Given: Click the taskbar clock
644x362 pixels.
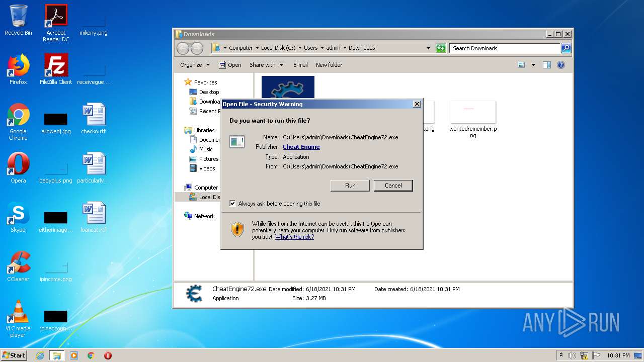Looking at the screenshot, I should point(618,355).
